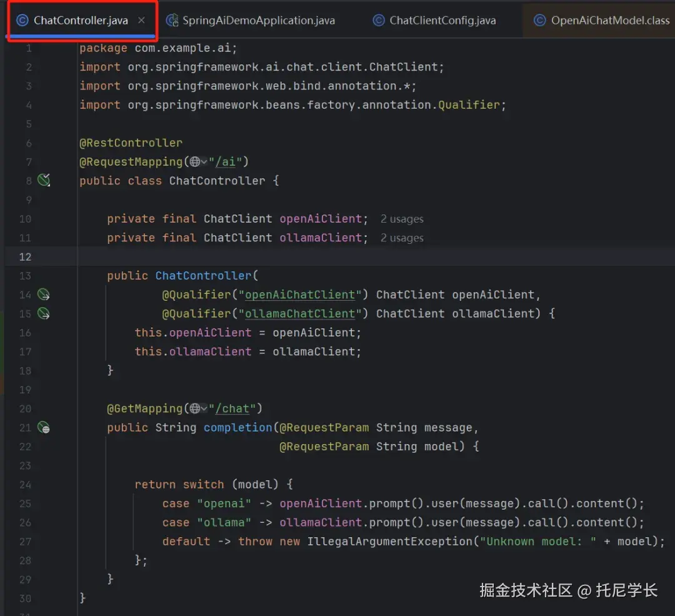This screenshot has width=675, height=616.
Task: Click the completion method name
Action: click(x=237, y=428)
